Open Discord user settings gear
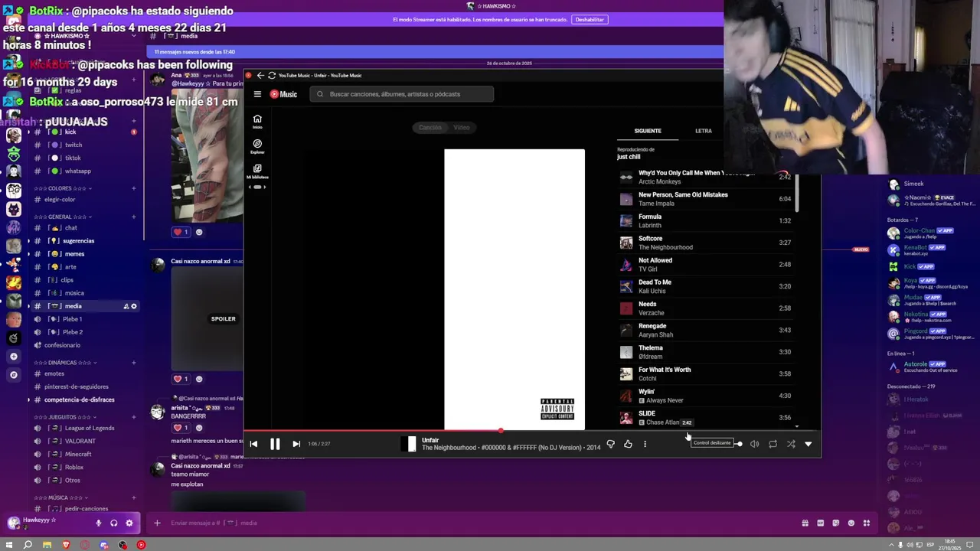Screen dimensions: 980x551 (x=129, y=523)
